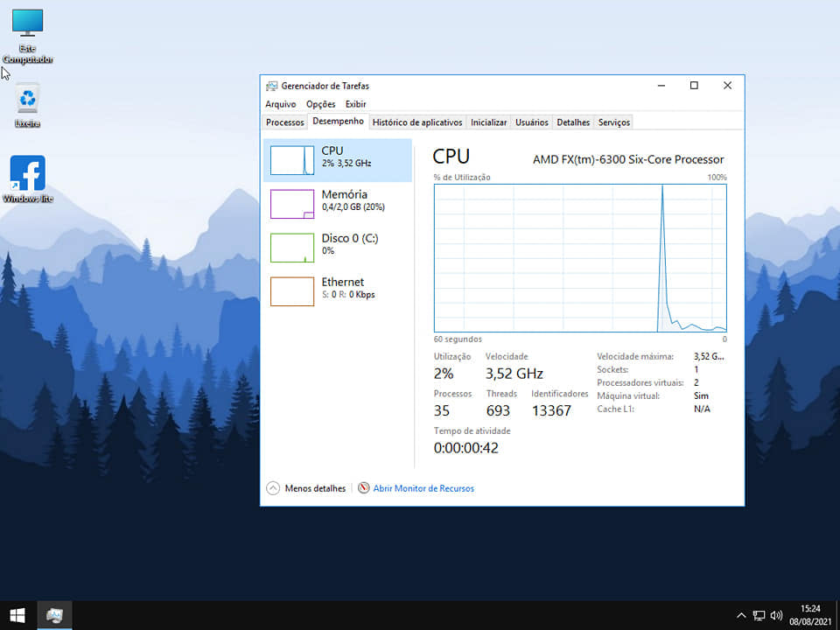Click the Task Manager title bar icon

pos(271,86)
